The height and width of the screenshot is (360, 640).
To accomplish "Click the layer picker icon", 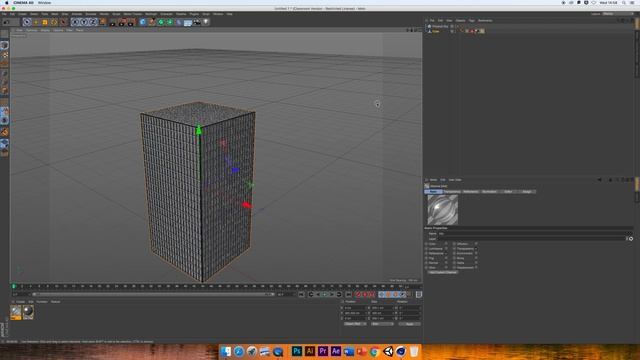I will pos(631,239).
